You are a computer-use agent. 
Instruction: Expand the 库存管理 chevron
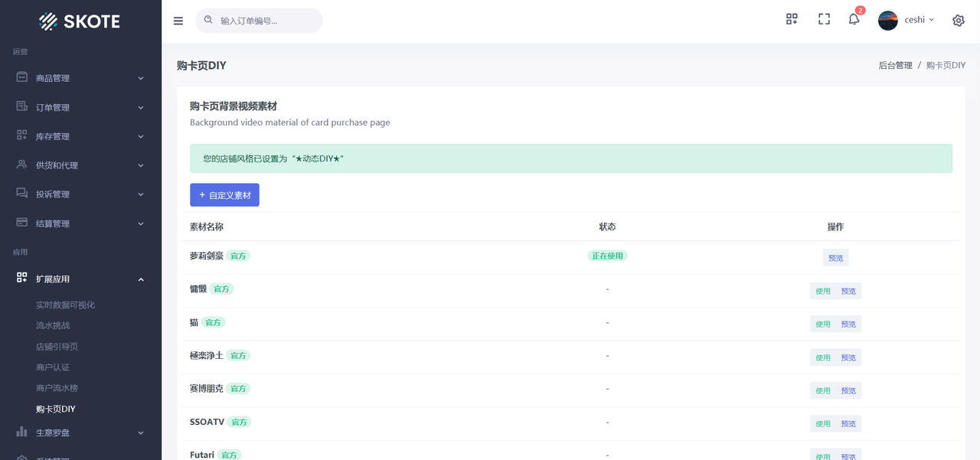[x=141, y=136]
